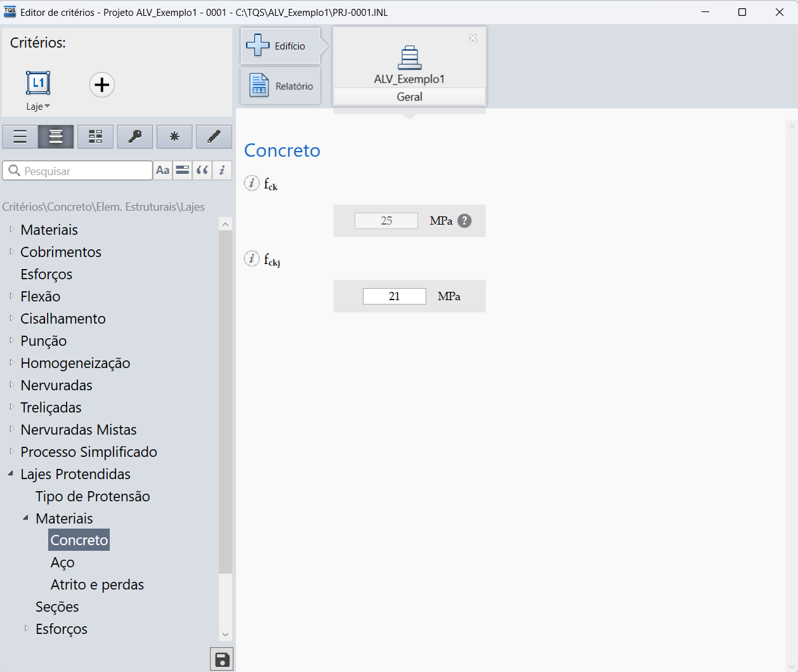Select the indented tree view icon
This screenshot has height=672, width=798.
pyautogui.click(x=56, y=136)
